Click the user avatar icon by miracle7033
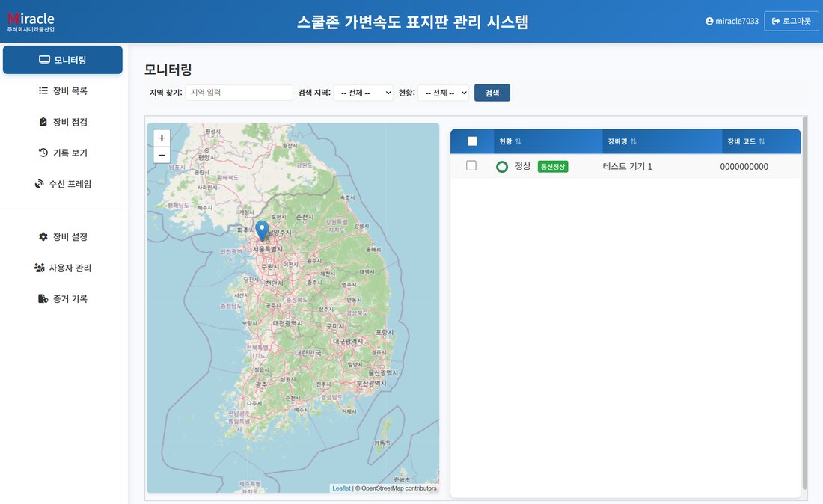Image resolution: width=823 pixels, height=504 pixels. click(x=709, y=21)
